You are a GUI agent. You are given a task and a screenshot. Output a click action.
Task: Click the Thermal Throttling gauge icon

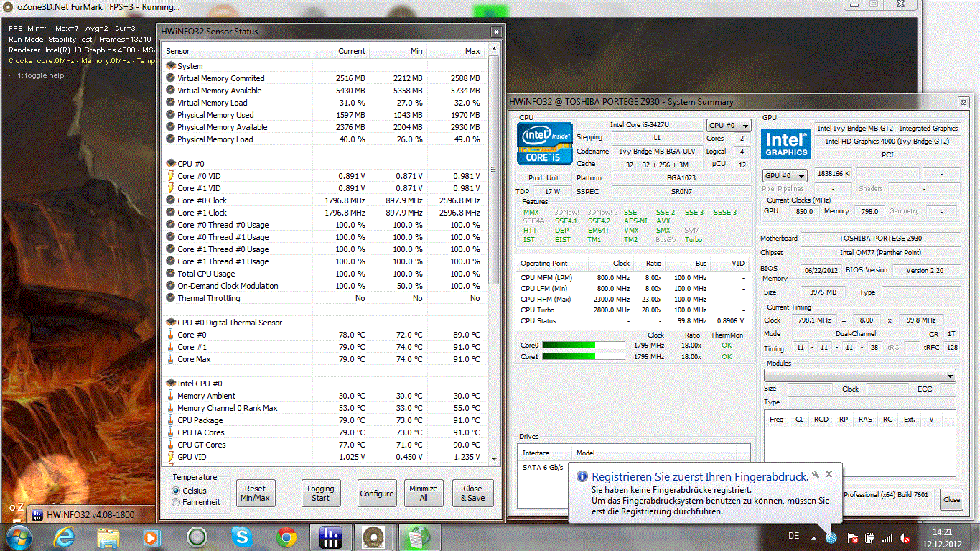pos(170,298)
